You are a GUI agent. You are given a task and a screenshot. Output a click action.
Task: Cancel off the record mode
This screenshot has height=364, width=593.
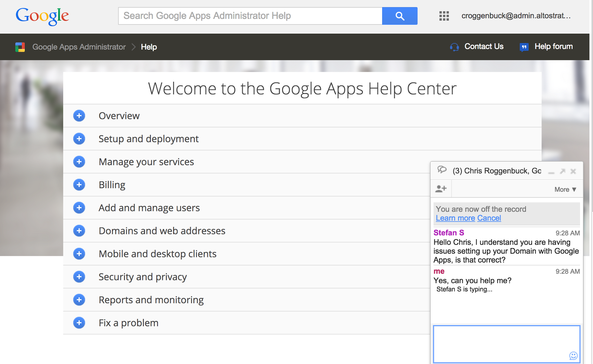pyautogui.click(x=489, y=218)
